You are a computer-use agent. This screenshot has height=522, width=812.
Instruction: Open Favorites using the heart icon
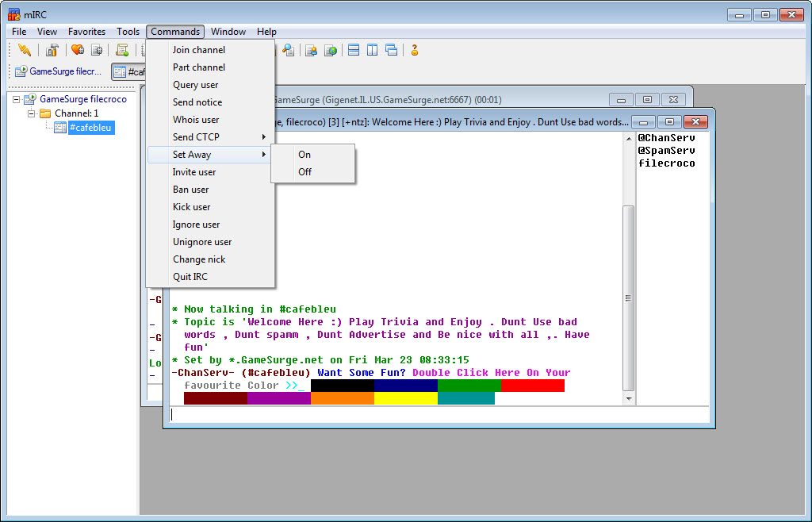(x=78, y=50)
